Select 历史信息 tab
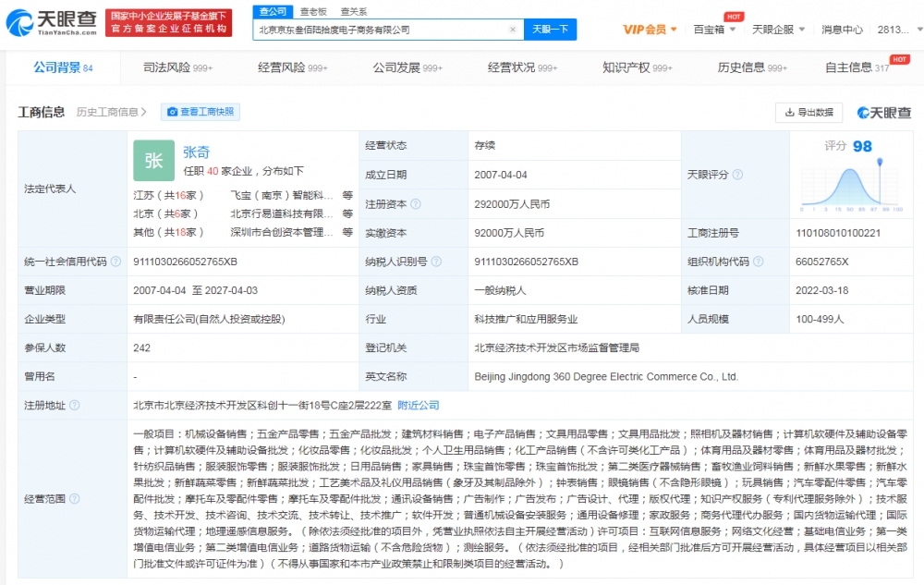The image size is (924, 585). 752,67
